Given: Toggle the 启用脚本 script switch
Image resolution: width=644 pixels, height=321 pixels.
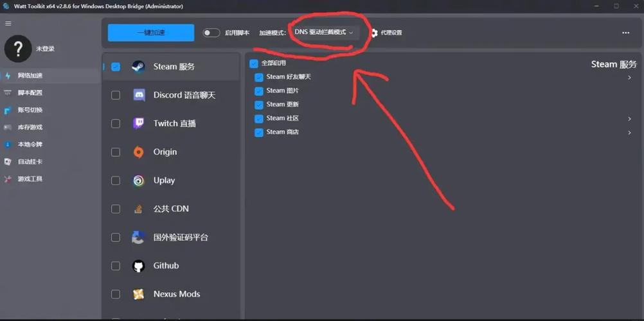Looking at the screenshot, I should (x=211, y=33).
